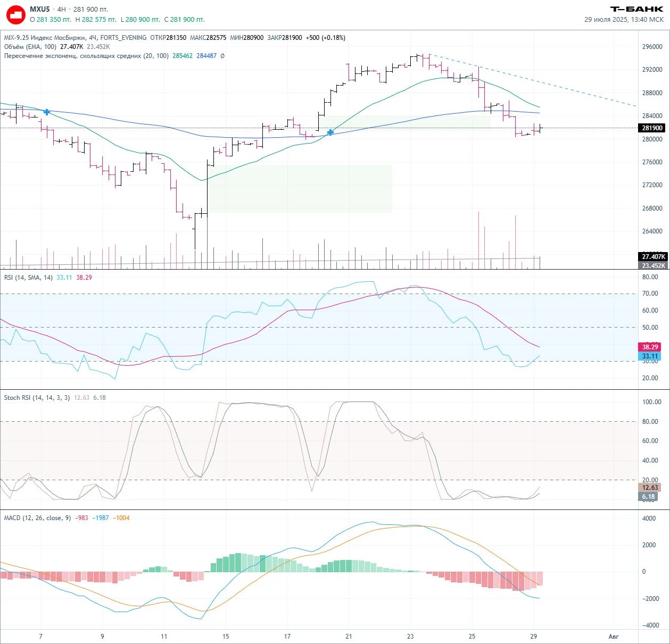Viewport: 670px width, 644px height.
Task: Click the 'Пересечение экспоненц. скользящих средних' legend
Action: click(86, 56)
